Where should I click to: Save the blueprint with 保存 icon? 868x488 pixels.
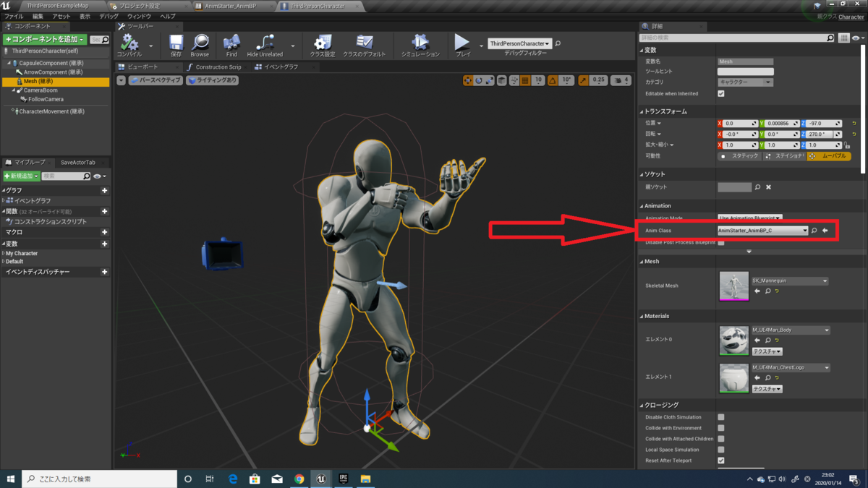click(x=176, y=45)
